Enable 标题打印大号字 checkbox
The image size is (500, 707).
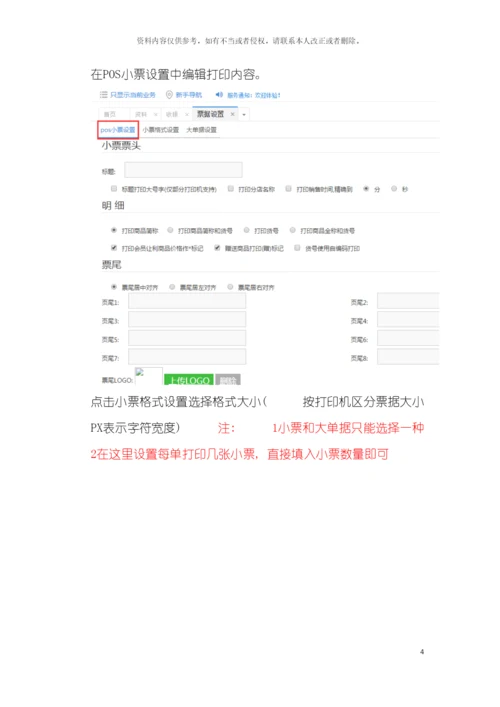tap(114, 188)
